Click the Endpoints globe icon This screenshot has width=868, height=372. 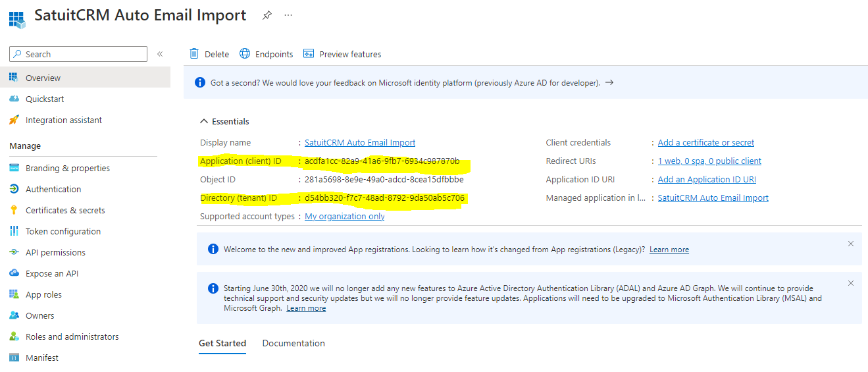[x=245, y=53]
